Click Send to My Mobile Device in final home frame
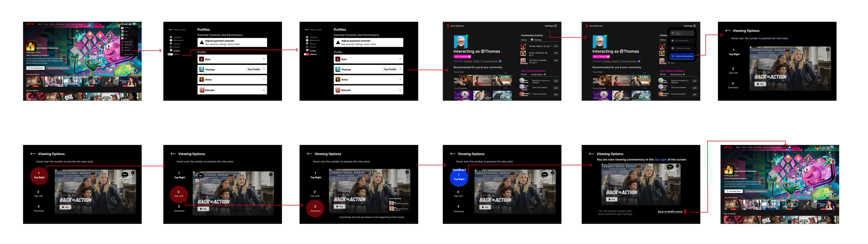Screen dimensions: 868x244 (756, 191)
